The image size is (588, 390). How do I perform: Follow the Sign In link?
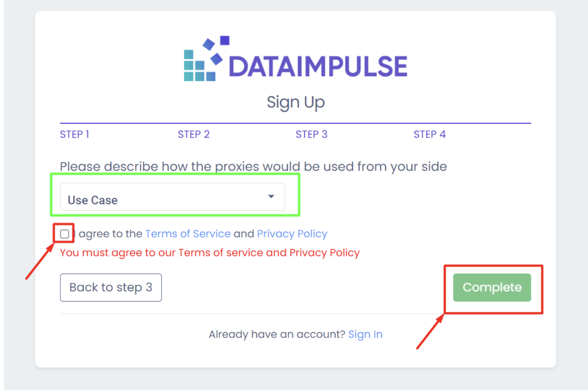[x=365, y=334]
